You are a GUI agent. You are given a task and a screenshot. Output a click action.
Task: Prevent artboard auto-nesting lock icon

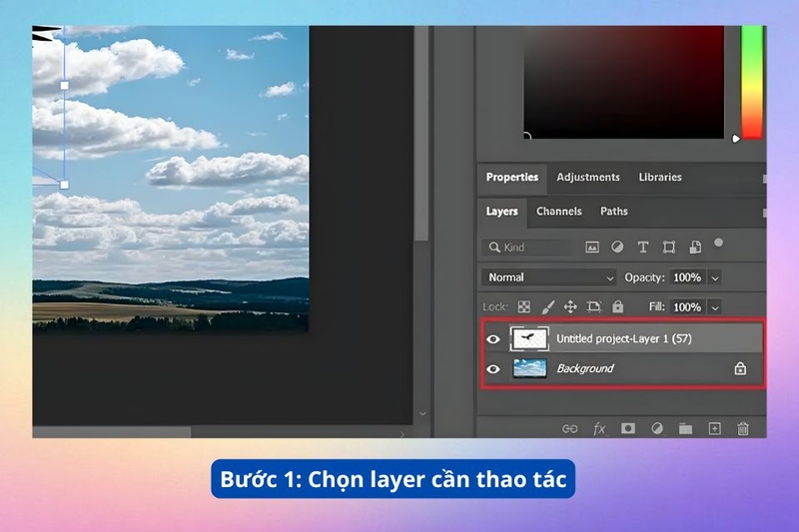tap(594, 306)
